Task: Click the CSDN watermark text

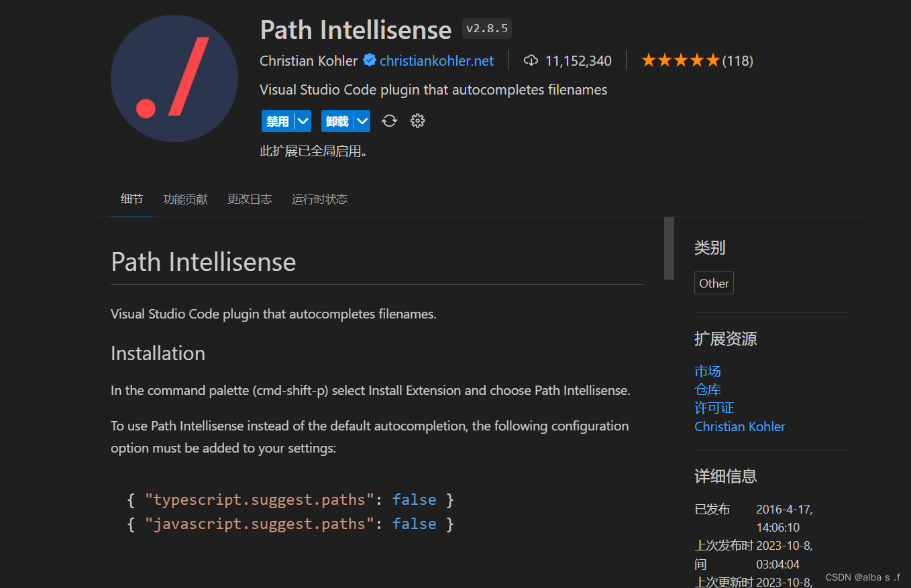Action: pyautogui.click(x=864, y=577)
